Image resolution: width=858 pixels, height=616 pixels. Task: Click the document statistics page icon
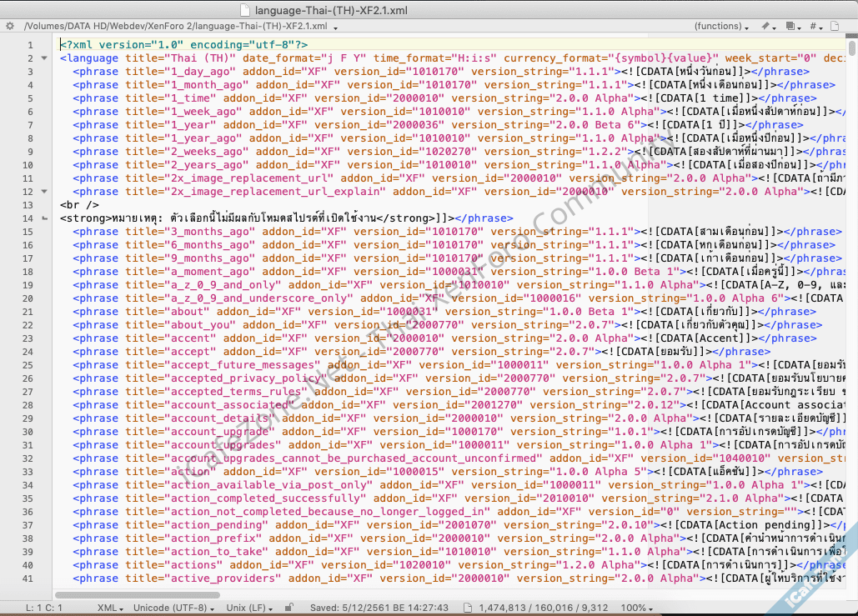(468, 608)
